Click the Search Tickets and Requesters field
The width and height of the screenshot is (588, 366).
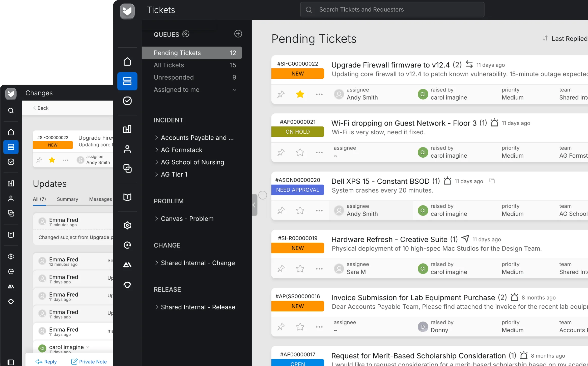point(392,10)
